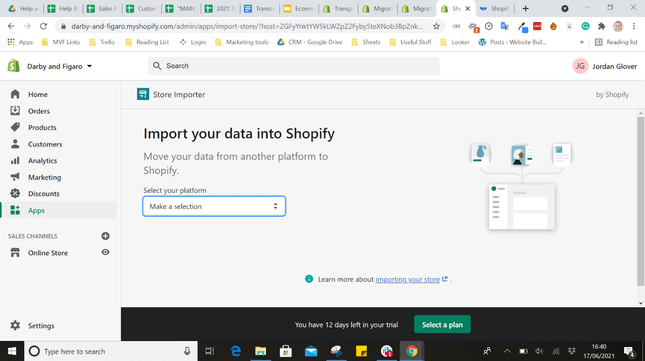Click the page vertical scrollbar
Viewport: 645px width, 361px height.
640,201
